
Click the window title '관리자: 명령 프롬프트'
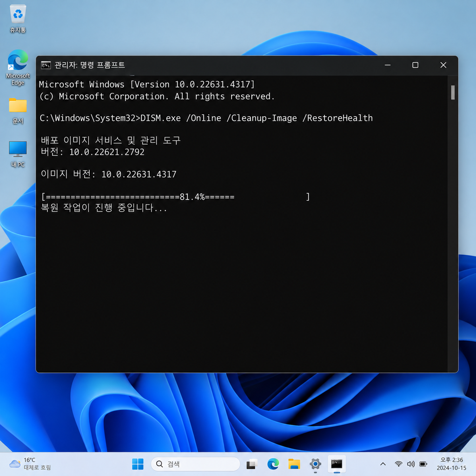tap(90, 65)
